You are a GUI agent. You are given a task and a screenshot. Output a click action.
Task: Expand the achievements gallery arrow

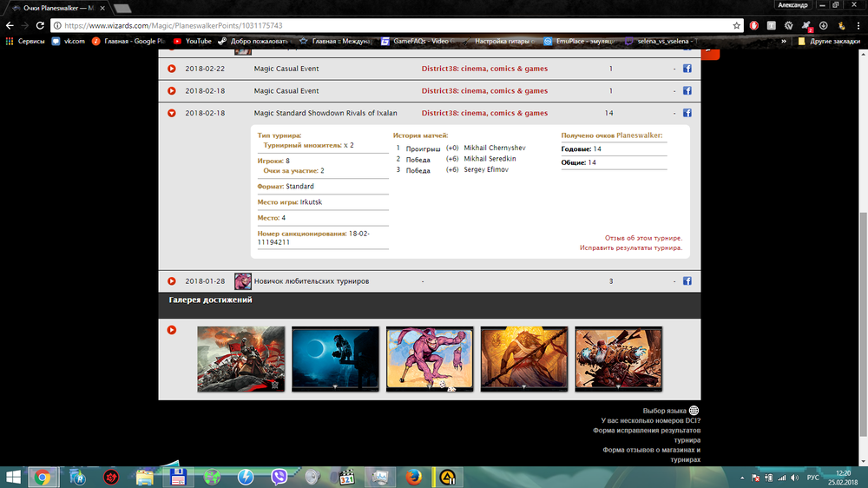point(172,330)
